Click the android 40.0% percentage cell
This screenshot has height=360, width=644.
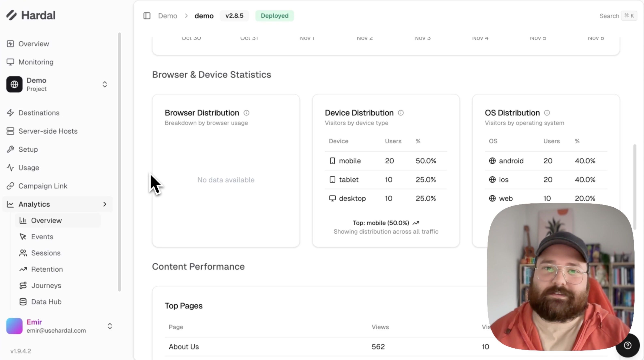(x=585, y=161)
